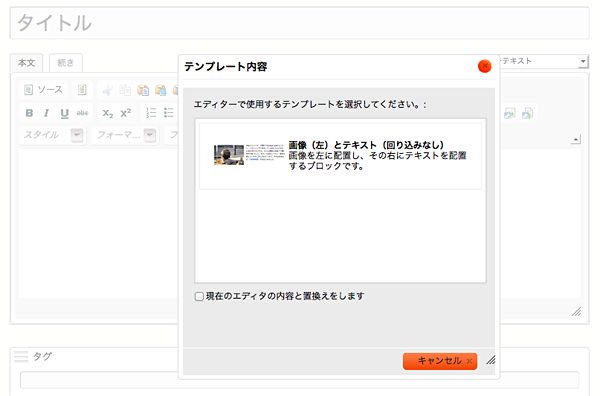Click the templates document icon next to ソース
600x396 pixels.
(x=82, y=90)
